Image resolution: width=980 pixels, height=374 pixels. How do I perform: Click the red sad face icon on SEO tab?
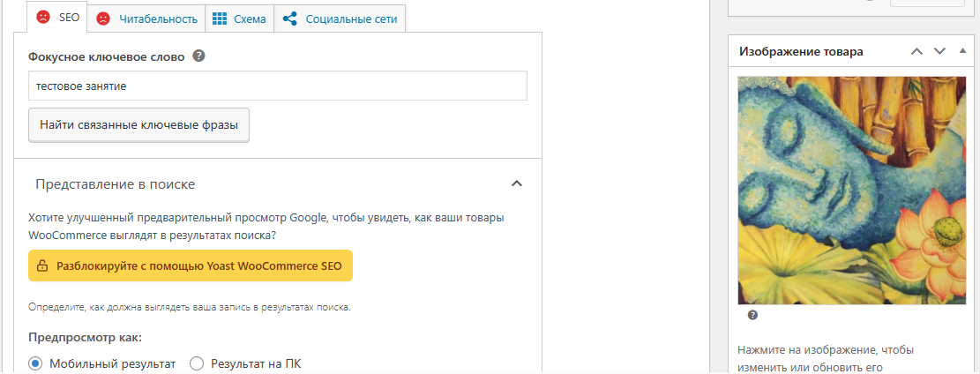pyautogui.click(x=43, y=18)
